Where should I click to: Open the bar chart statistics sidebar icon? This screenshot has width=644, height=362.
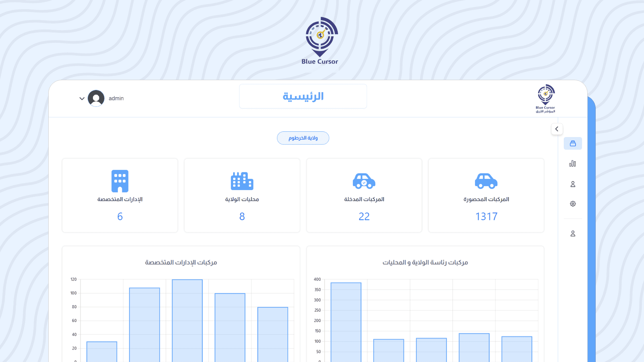[573, 164]
